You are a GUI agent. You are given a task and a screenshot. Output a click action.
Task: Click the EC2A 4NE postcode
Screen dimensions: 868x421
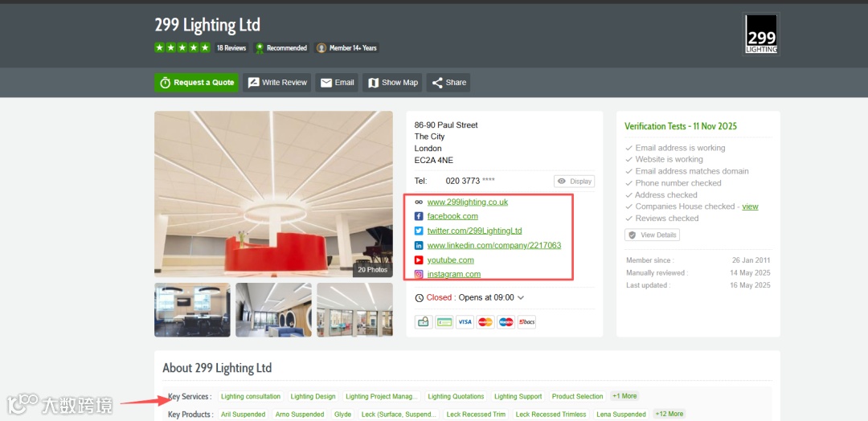pos(434,161)
